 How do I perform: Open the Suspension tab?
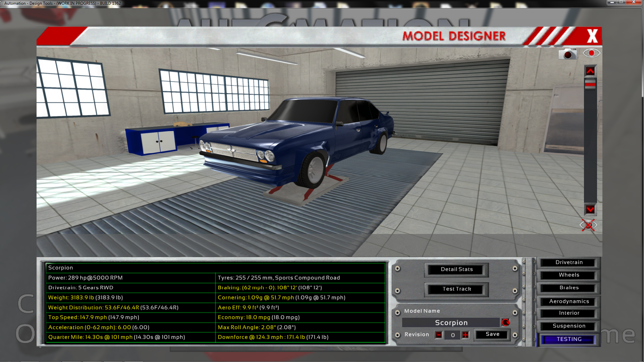coord(569,326)
